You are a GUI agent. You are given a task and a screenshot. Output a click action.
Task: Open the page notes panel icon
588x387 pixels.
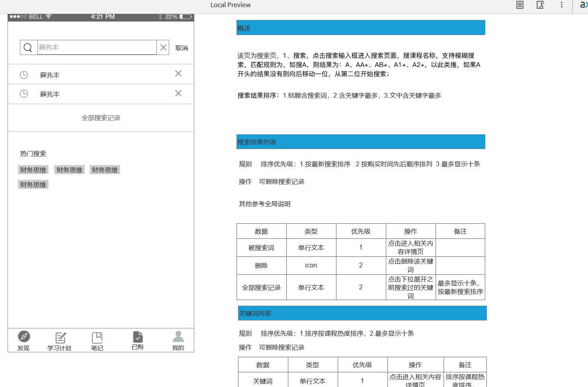pos(520,5)
